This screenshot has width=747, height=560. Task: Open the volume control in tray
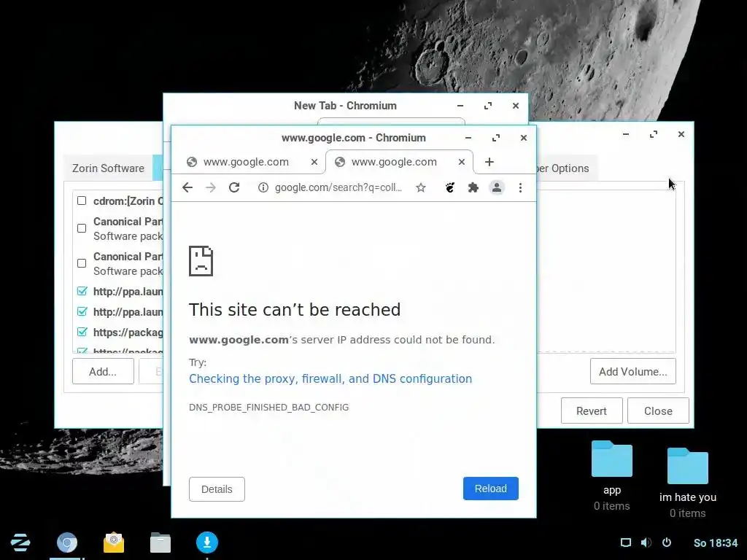point(646,542)
